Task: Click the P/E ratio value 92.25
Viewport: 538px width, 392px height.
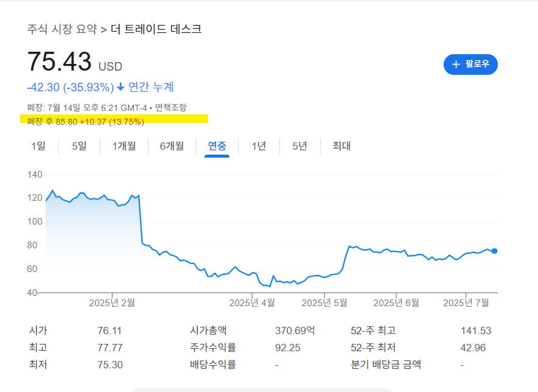Action: 287,348
